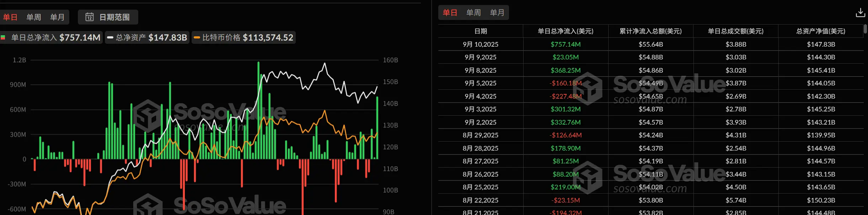Click the -$126.64M outflow value

click(x=566, y=135)
